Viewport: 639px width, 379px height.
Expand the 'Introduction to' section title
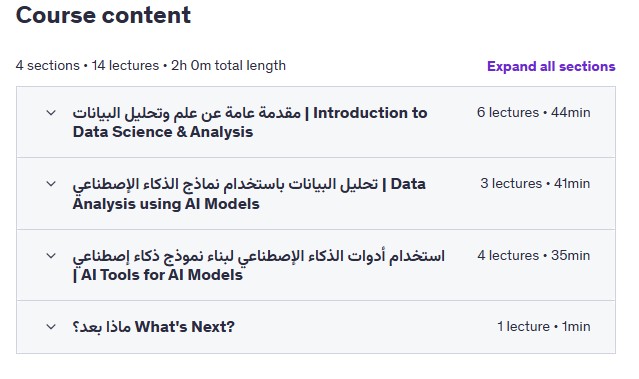(x=370, y=112)
